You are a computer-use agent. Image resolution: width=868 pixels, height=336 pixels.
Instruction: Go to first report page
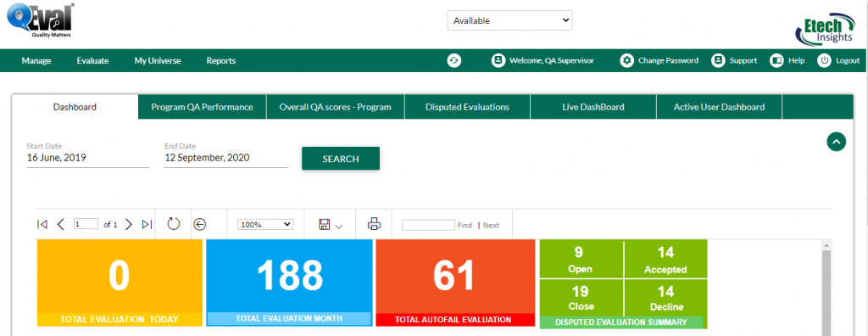(42, 224)
